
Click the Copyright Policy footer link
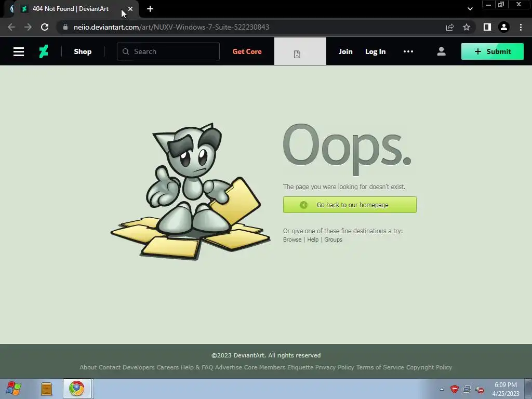coord(429,367)
